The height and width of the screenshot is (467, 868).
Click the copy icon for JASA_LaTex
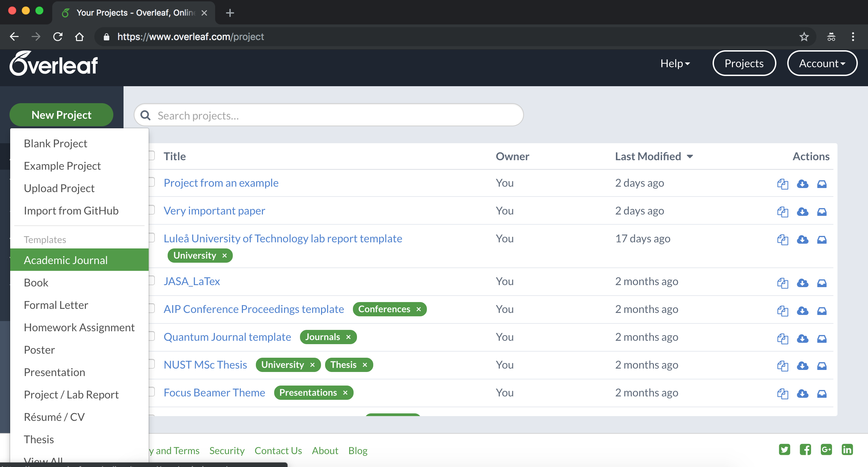tap(782, 282)
